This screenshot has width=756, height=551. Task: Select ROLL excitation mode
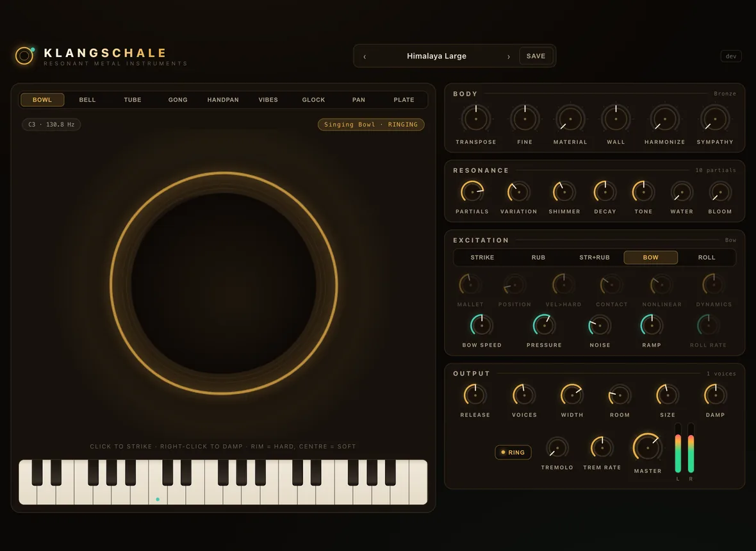(x=707, y=258)
